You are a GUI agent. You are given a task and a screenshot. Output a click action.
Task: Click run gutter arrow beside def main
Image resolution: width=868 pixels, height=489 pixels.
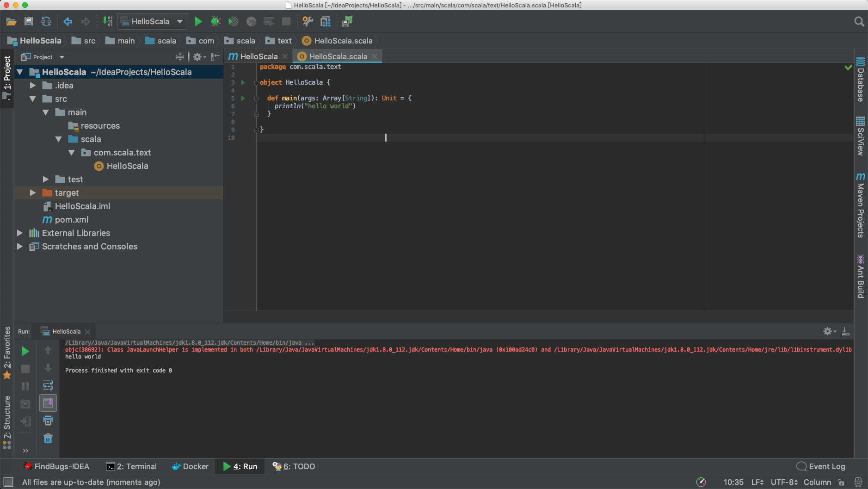(x=243, y=99)
